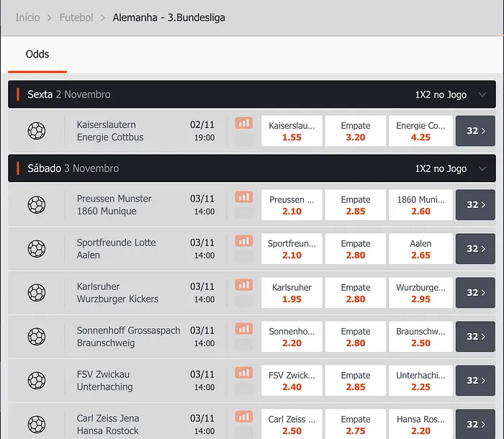Go to Futebol breadcrumb

coord(76,17)
